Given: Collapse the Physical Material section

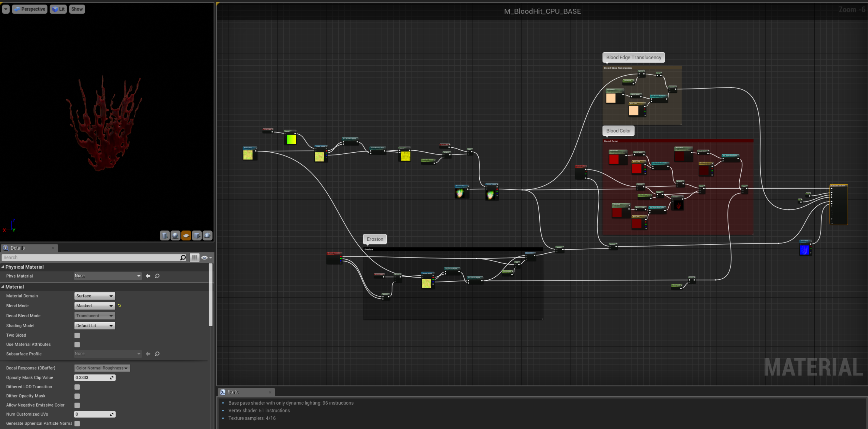Looking at the screenshot, I should click(x=3, y=267).
